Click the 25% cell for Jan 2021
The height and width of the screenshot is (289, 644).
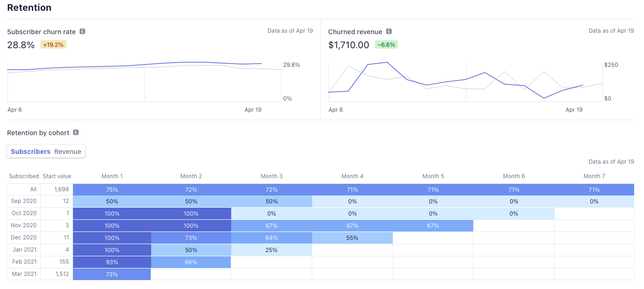point(271,250)
